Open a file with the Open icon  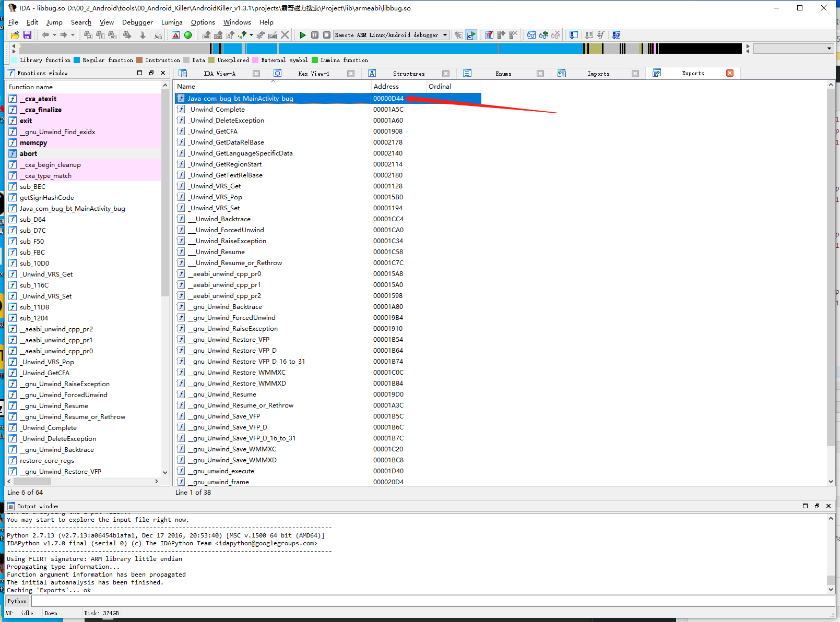point(15,35)
